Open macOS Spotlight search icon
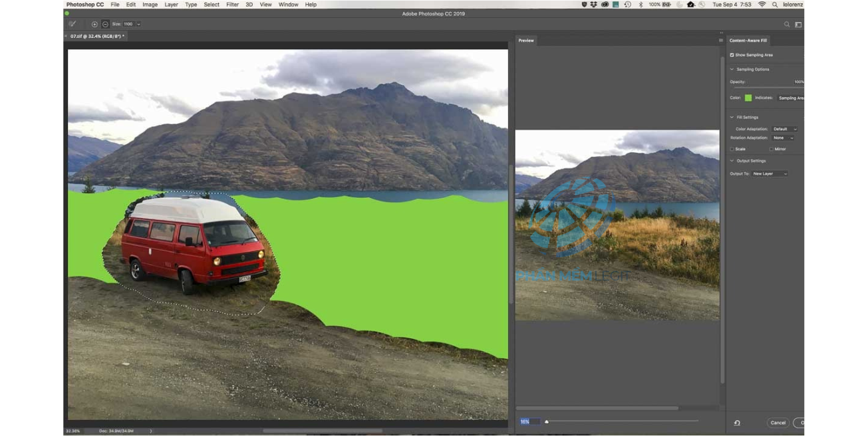868x436 pixels. pyautogui.click(x=775, y=5)
